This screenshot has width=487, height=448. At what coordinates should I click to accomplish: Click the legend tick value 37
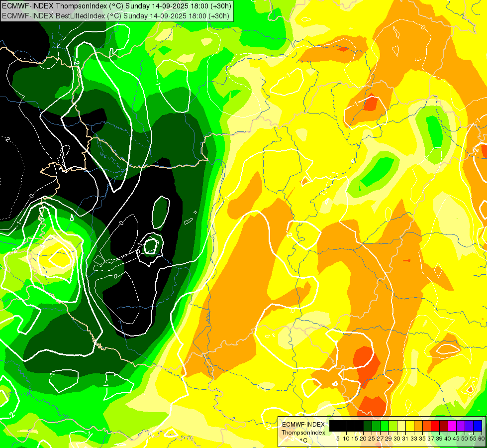pyautogui.click(x=431, y=439)
